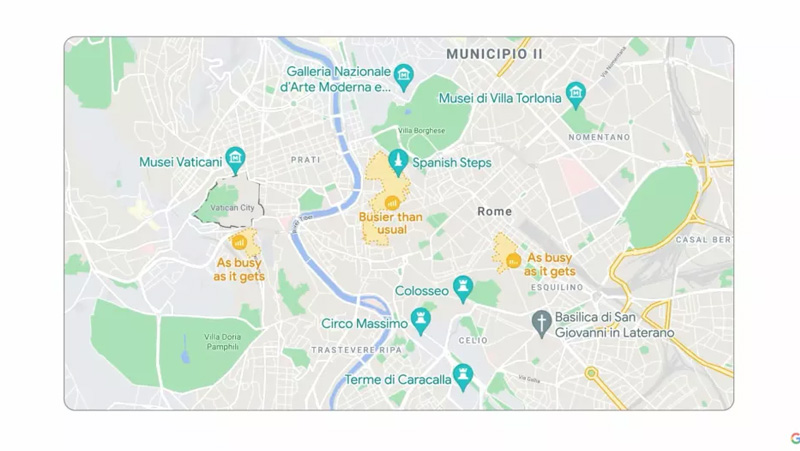The width and height of the screenshot is (800, 451).
Task: Click the Villa Doria Pamphili park label
Action: tap(222, 342)
